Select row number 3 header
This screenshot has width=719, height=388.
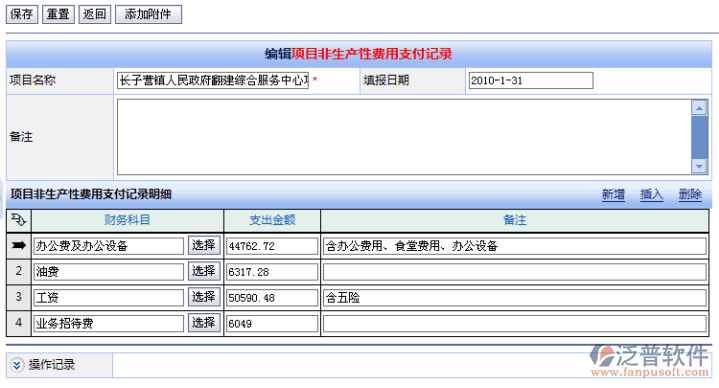click(18, 297)
